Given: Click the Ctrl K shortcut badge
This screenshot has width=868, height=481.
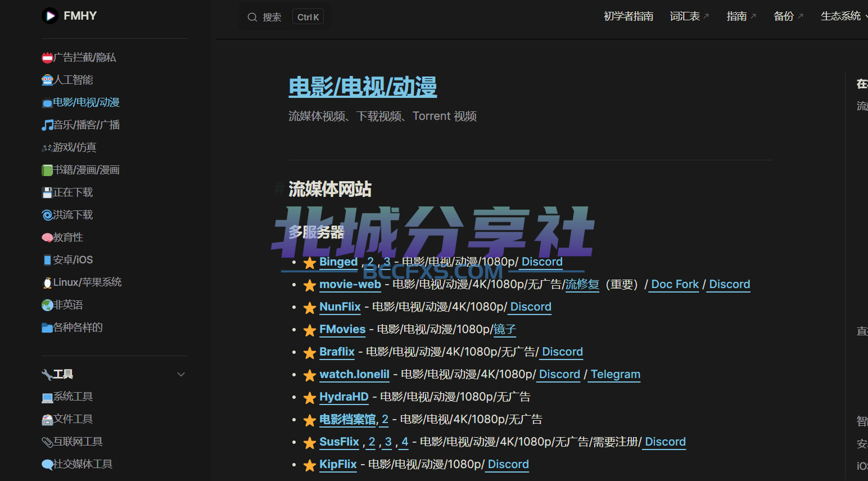Looking at the screenshot, I should click(308, 17).
